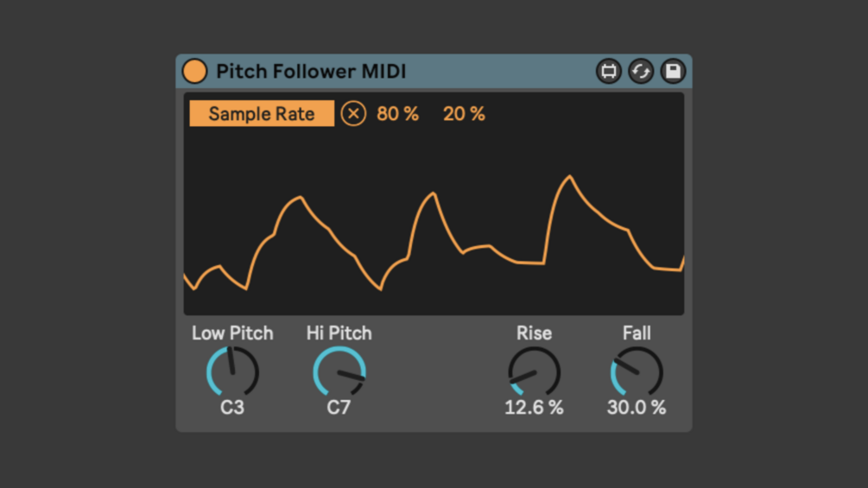The image size is (868, 488).
Task: Click the Low Pitch knob
Action: pos(232,371)
